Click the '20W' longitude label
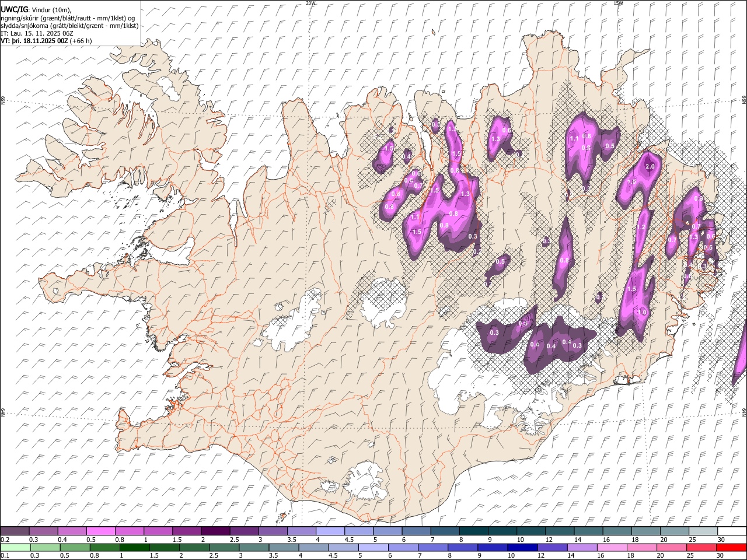This screenshot has height=560, width=747. [x=310, y=3]
